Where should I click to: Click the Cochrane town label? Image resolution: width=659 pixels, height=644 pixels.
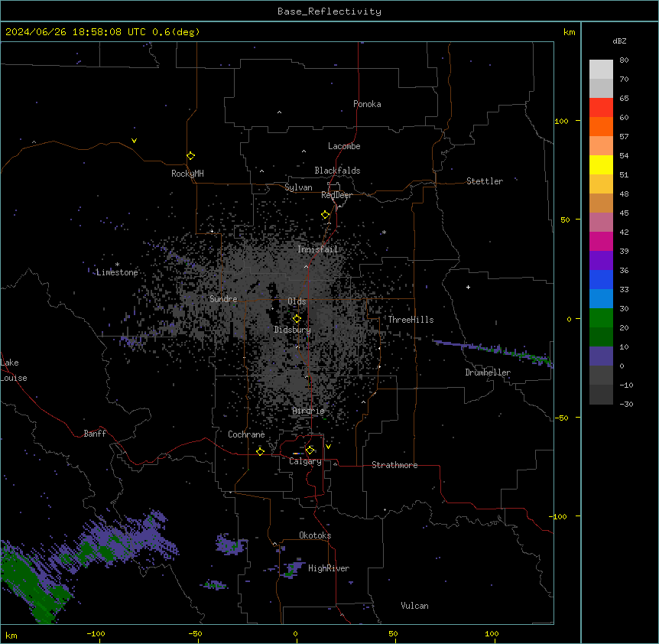pyautogui.click(x=246, y=434)
